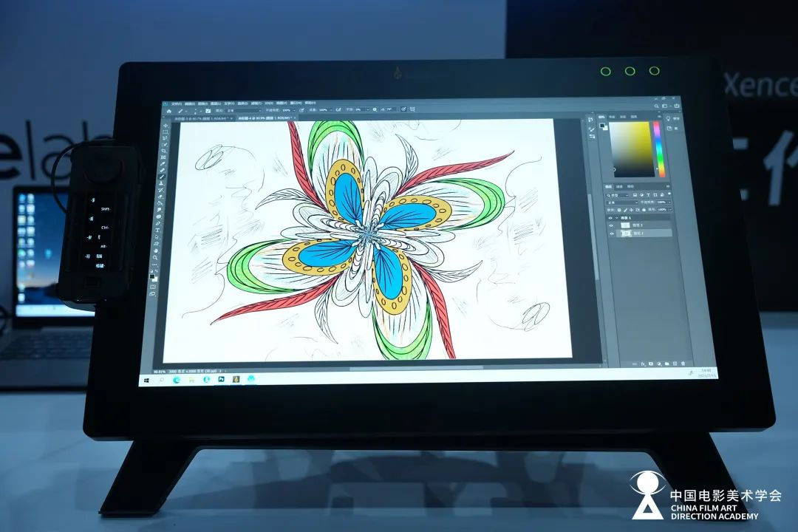Collapse the 画板 1 artboard group
798x532 pixels.
pyautogui.click(x=617, y=218)
